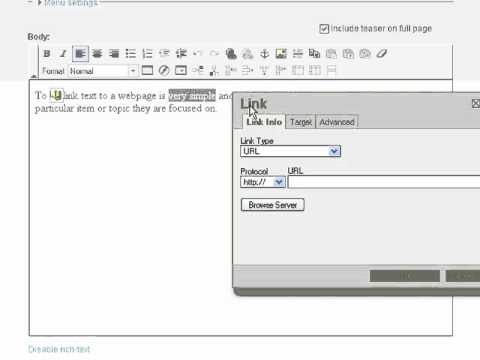Switch to the Link Info tab
The image size is (480, 360).
[264, 122]
